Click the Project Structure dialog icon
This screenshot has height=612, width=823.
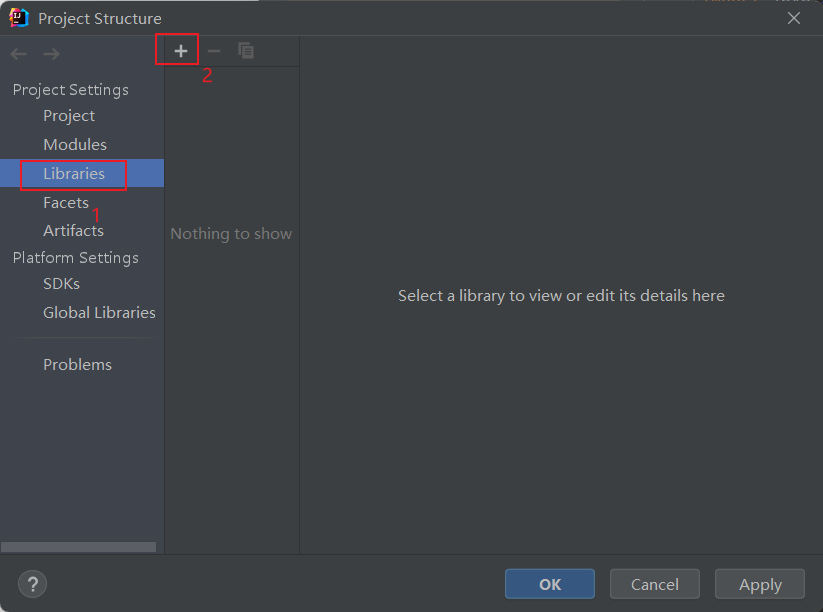click(17, 17)
